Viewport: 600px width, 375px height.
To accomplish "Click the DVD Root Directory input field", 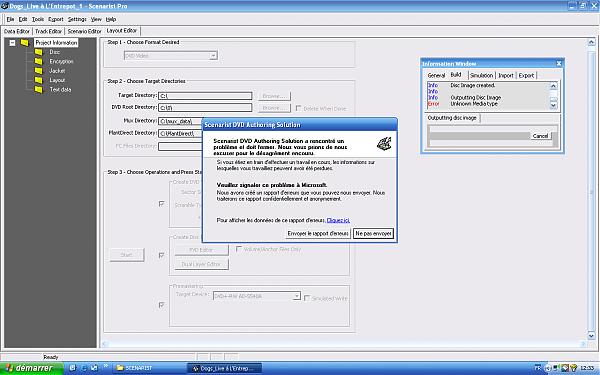I will pyautogui.click(x=205, y=108).
